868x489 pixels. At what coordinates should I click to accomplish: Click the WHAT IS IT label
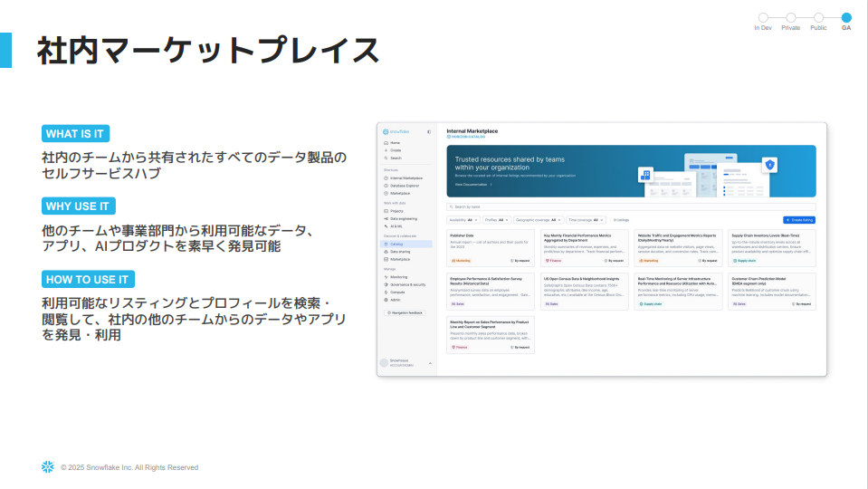[x=75, y=133]
